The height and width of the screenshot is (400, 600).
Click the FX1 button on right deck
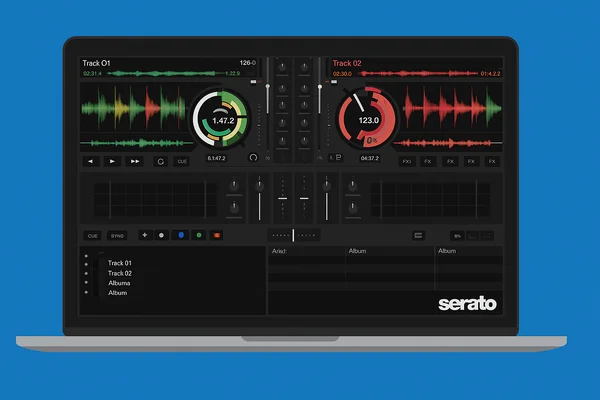[407, 160]
